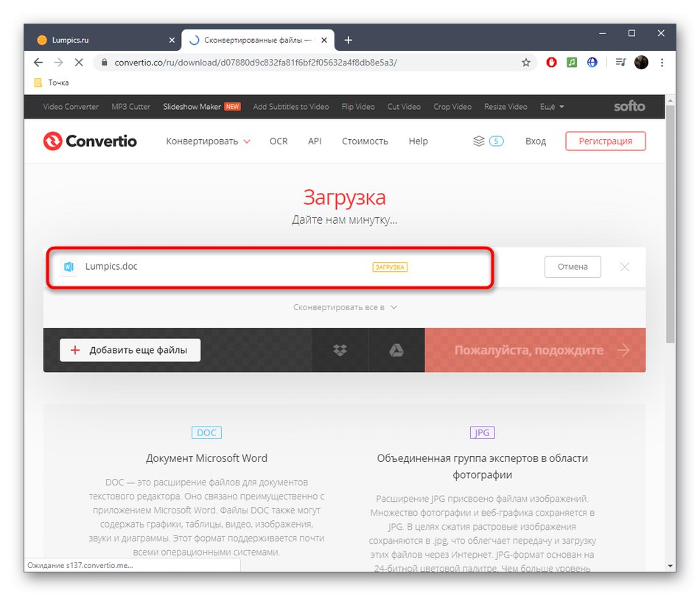Click the green music note extension icon
Screen dimensions: 700x596
pos(572,63)
